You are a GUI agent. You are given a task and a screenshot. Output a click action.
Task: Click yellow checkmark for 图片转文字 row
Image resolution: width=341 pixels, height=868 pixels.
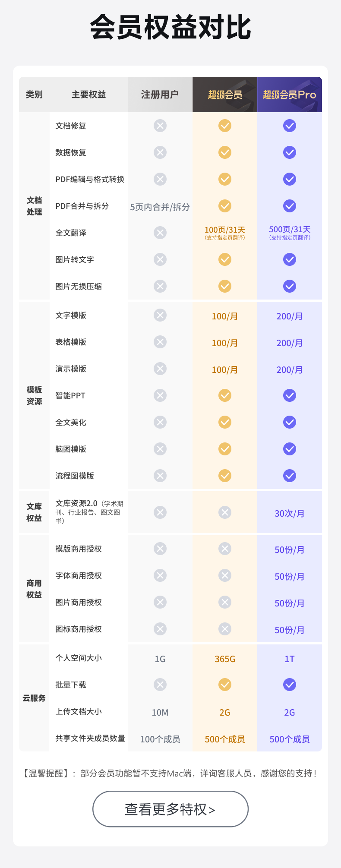tap(225, 259)
